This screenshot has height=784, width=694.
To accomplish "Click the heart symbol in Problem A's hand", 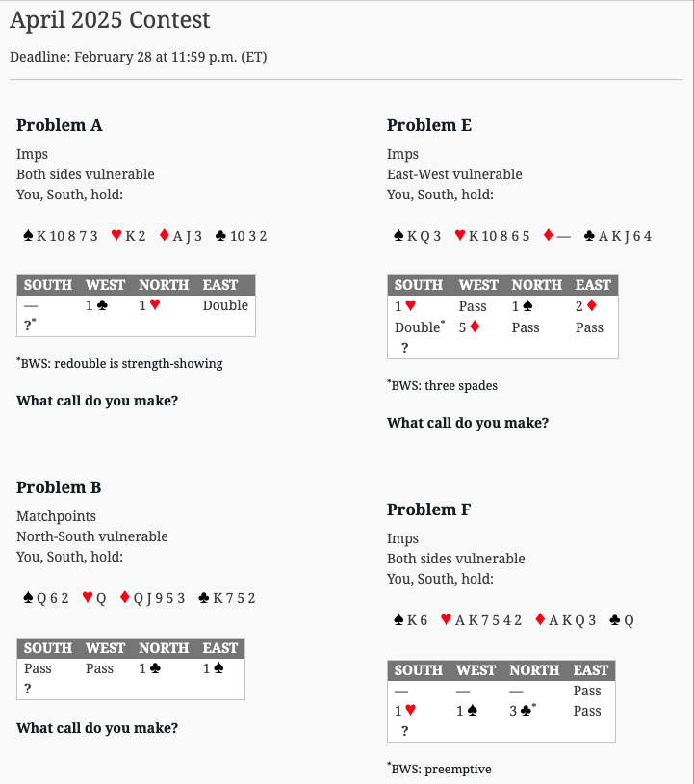I will click(116, 236).
